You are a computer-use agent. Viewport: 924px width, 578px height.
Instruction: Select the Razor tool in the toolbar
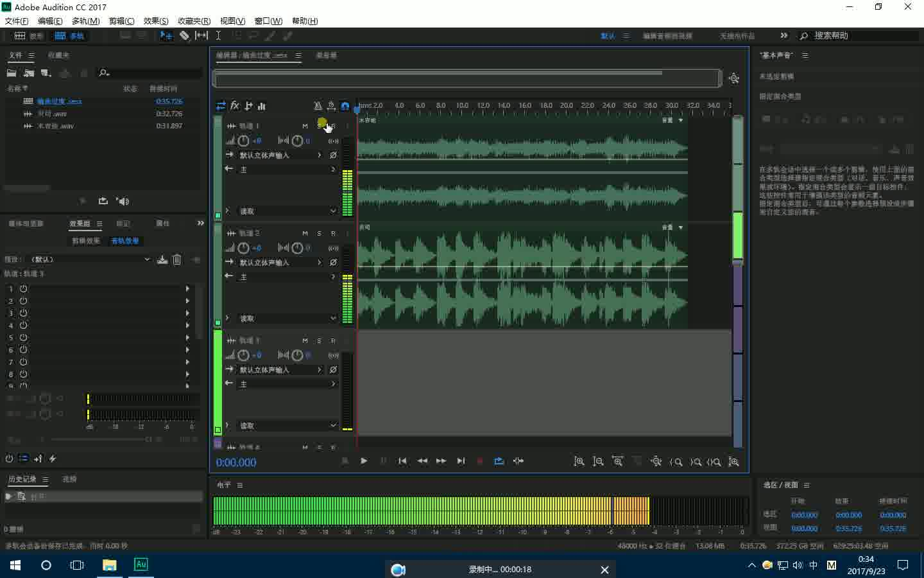184,36
